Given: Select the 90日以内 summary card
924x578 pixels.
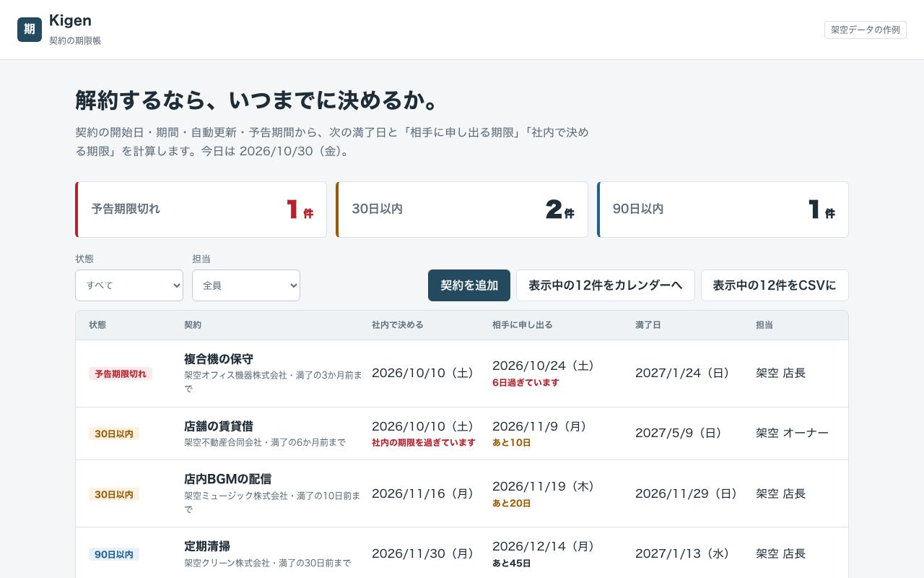Looking at the screenshot, I should (x=723, y=210).
